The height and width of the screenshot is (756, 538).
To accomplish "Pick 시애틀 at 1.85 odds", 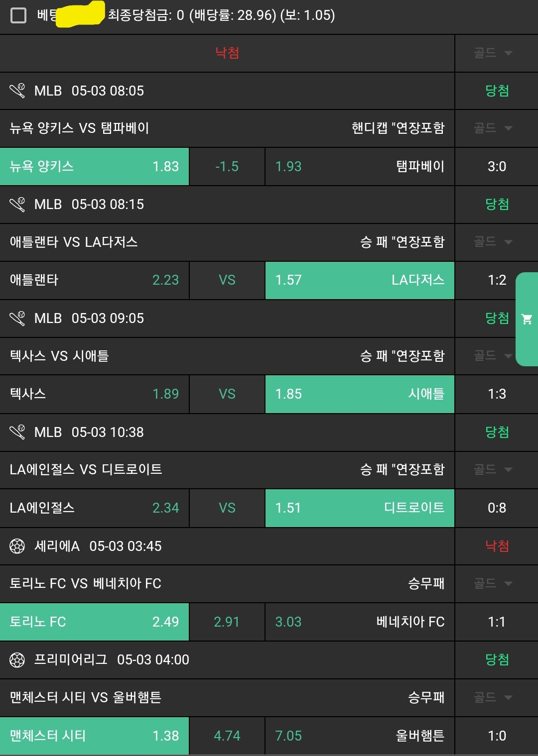I will click(359, 394).
